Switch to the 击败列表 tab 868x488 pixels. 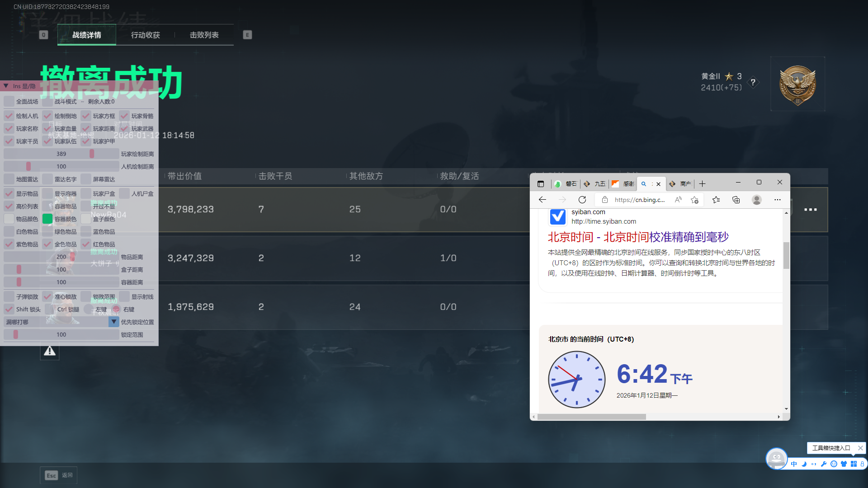[x=204, y=35]
